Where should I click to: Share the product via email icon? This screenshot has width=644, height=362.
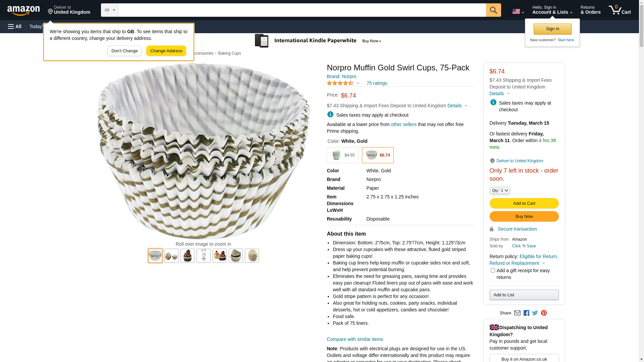point(517,313)
